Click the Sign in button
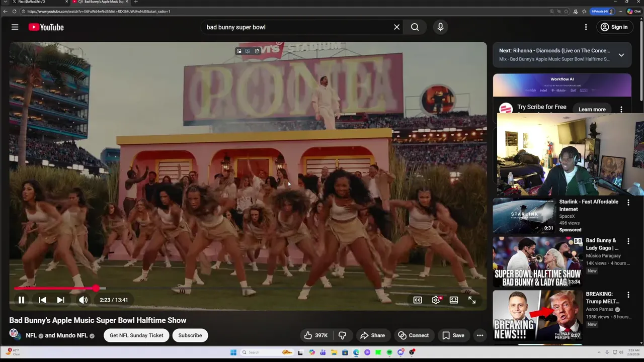The height and width of the screenshot is (362, 644). [614, 27]
